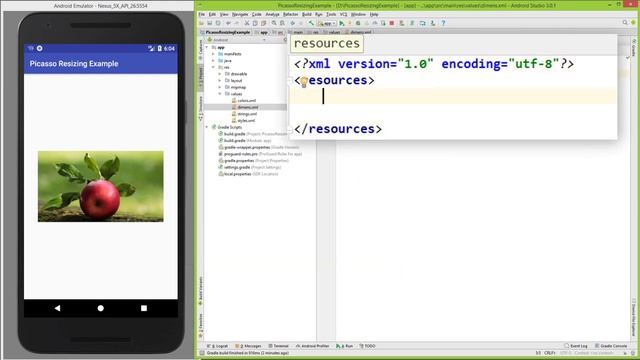
Task: Click the Find magnifier toolbar icon
Action: pos(274,23)
